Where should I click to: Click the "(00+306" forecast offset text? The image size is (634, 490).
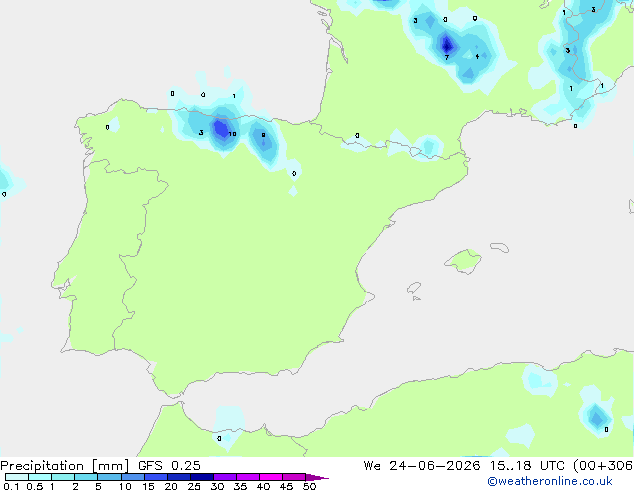603,466
